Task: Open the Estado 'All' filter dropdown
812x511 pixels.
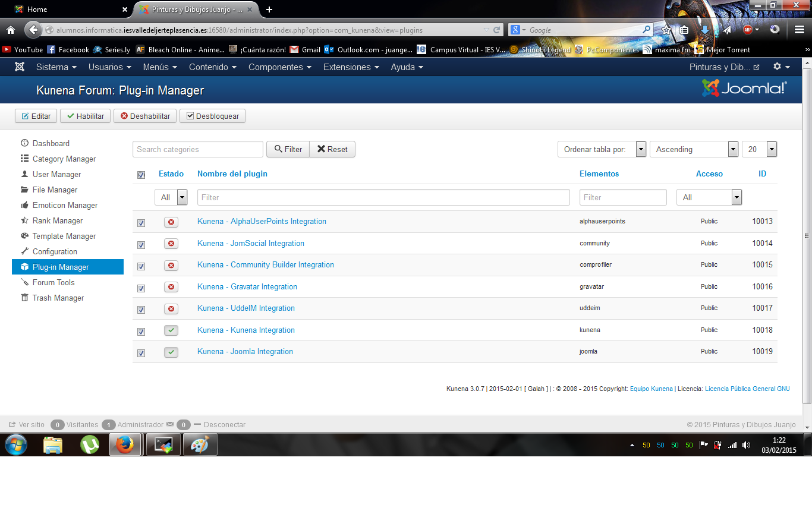Action: [x=171, y=197]
